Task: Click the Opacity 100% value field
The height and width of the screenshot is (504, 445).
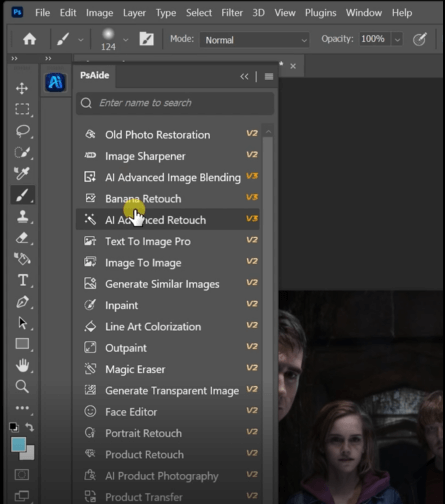Action: [x=374, y=39]
